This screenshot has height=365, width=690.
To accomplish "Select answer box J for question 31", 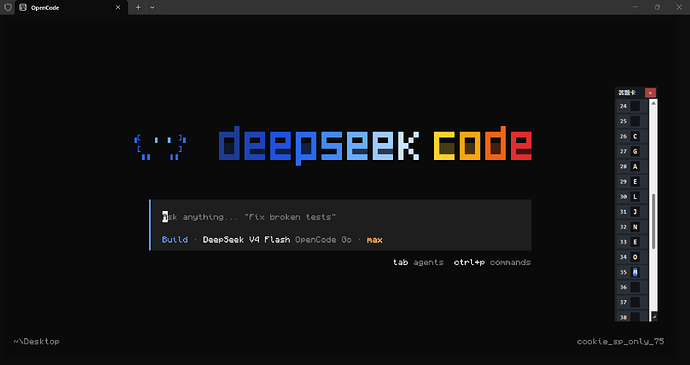I will tap(635, 212).
